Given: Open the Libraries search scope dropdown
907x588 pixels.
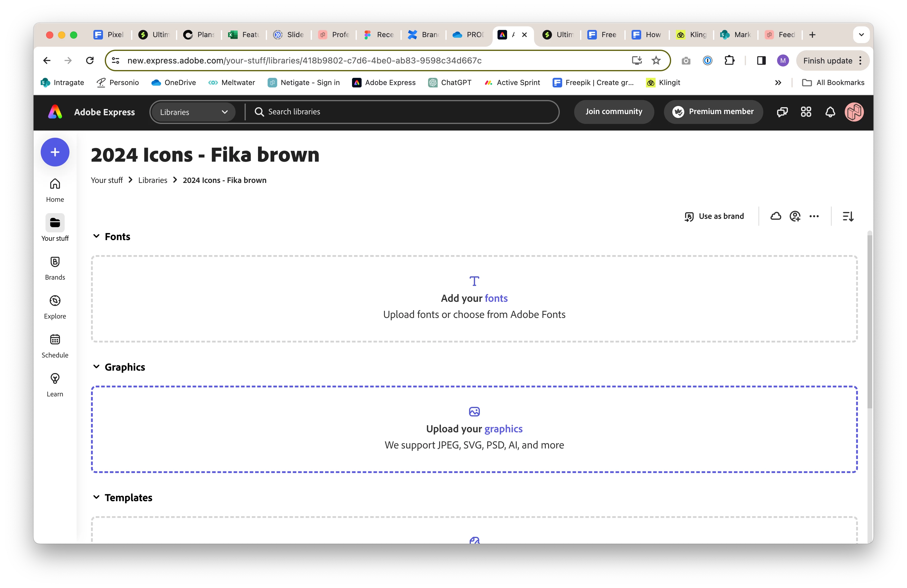Looking at the screenshot, I should [193, 112].
